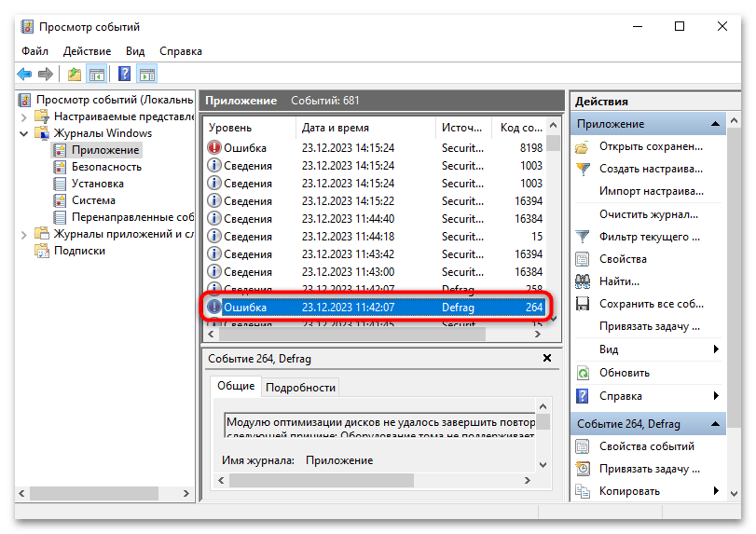Click the Back arrow in the toolbar

pos(24,75)
